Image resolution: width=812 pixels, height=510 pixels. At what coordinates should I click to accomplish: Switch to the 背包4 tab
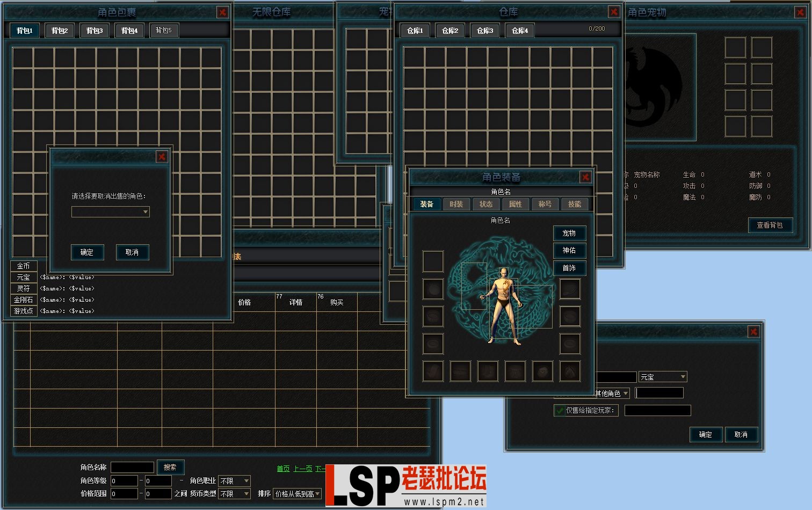129,31
